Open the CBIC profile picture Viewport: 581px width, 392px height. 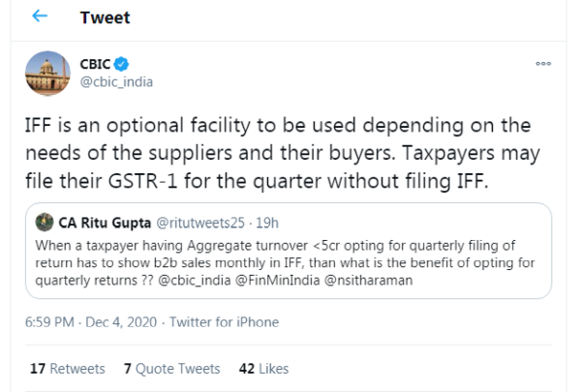[x=46, y=72]
